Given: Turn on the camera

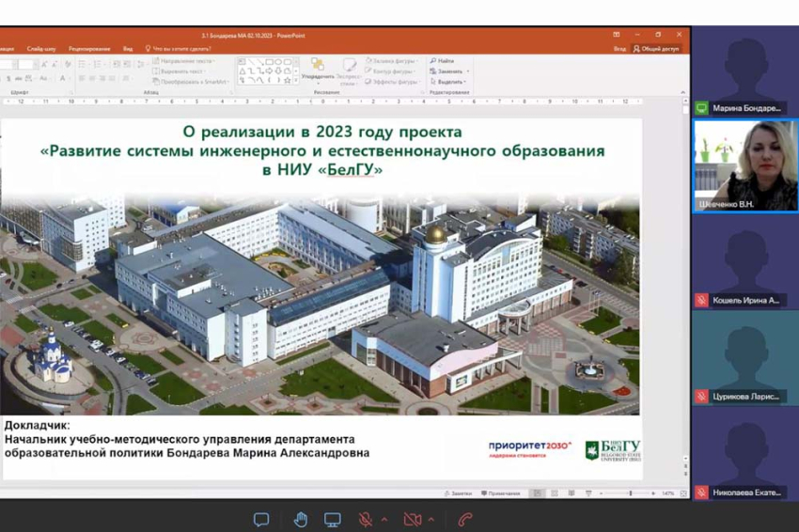Looking at the screenshot, I should (412, 520).
